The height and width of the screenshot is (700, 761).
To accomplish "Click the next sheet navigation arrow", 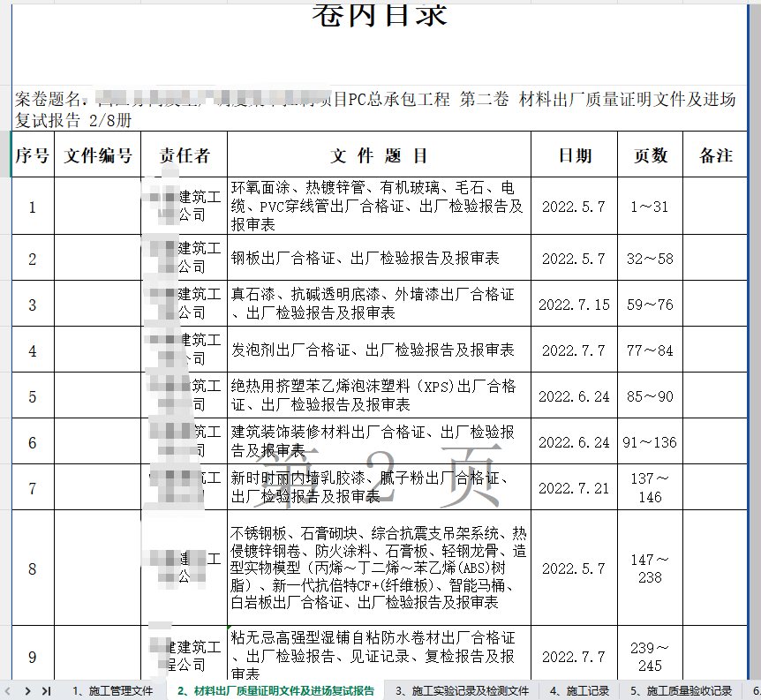I will [x=29, y=690].
